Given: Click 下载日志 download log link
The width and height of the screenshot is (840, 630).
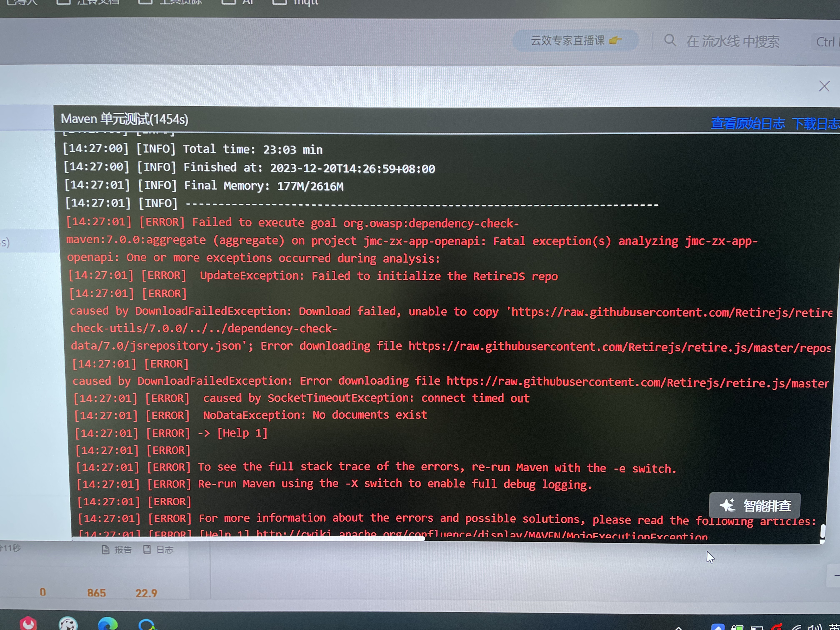Looking at the screenshot, I should [x=816, y=124].
